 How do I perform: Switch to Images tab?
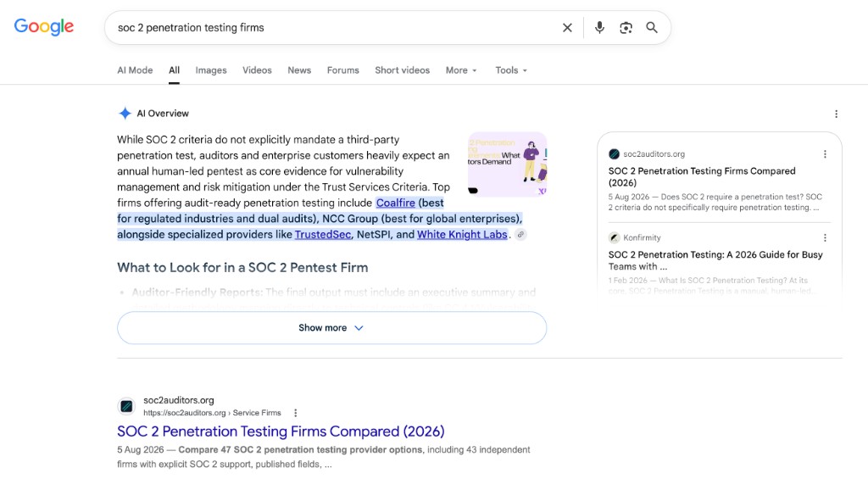tap(211, 70)
